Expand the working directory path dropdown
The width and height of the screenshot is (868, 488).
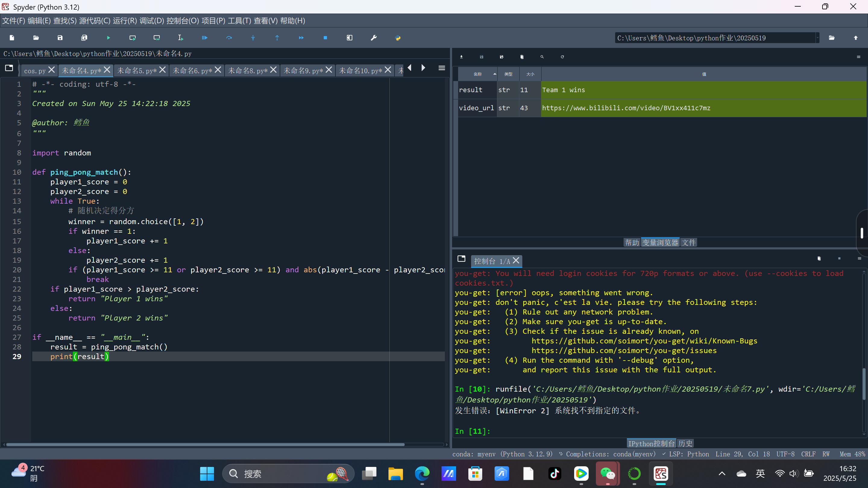817,38
